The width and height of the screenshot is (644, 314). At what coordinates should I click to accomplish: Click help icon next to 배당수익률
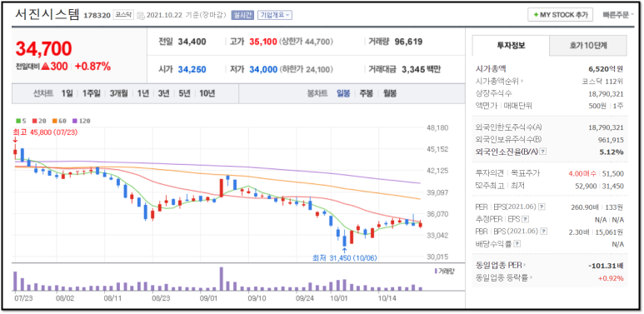(x=517, y=244)
